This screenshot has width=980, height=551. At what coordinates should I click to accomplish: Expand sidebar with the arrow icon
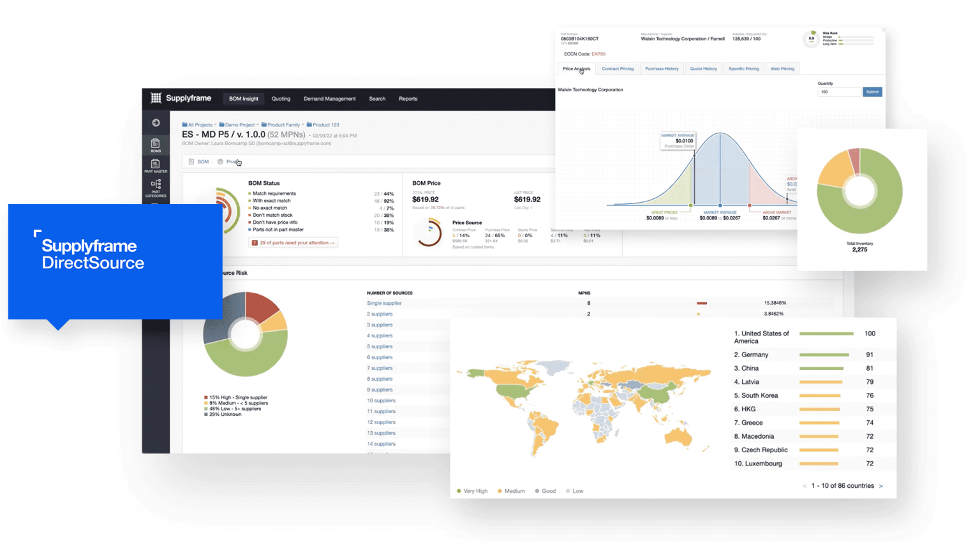pos(156,122)
